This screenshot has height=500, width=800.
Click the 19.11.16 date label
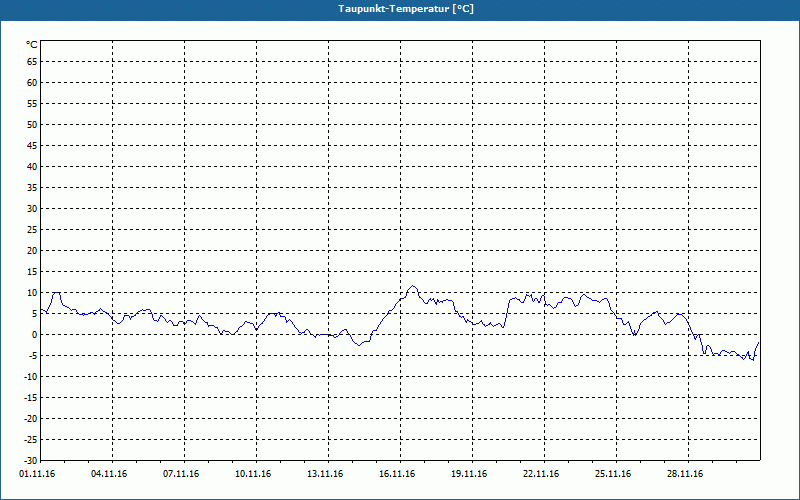point(469,474)
